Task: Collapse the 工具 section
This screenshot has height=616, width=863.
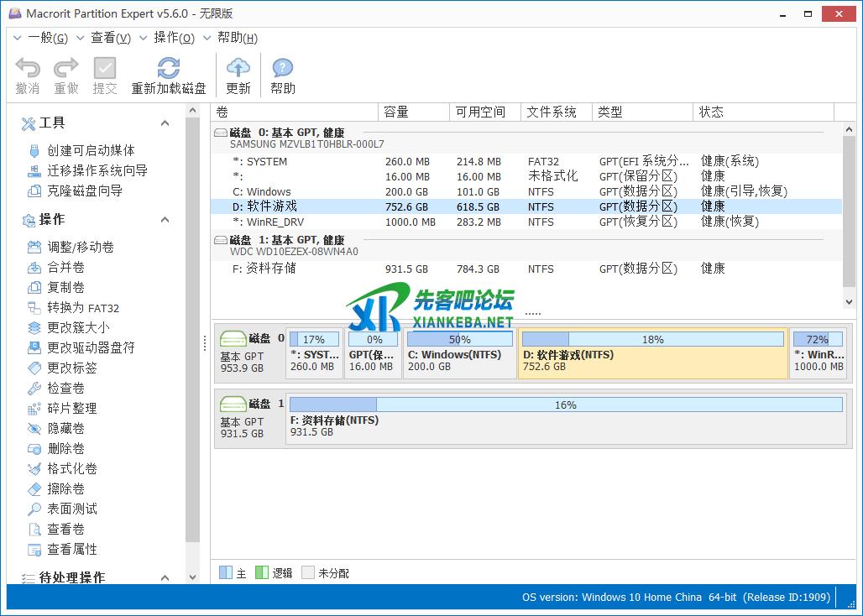Action: click(165, 123)
